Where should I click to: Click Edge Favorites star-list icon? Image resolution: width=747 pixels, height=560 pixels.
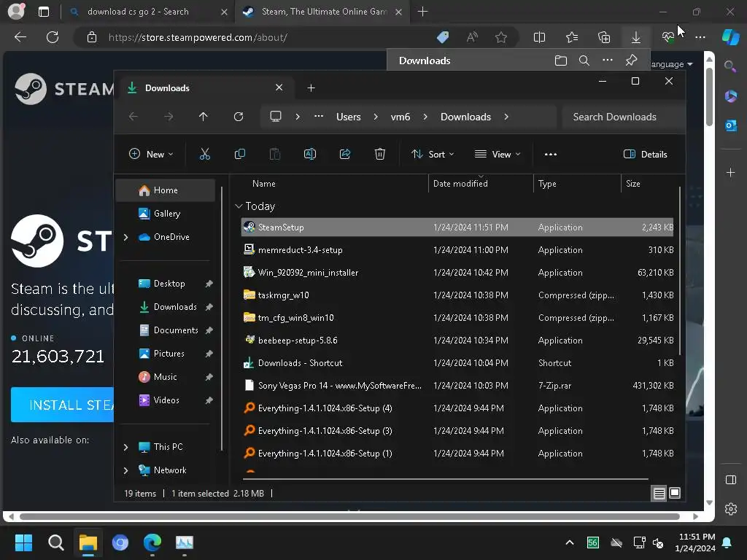[x=572, y=37]
